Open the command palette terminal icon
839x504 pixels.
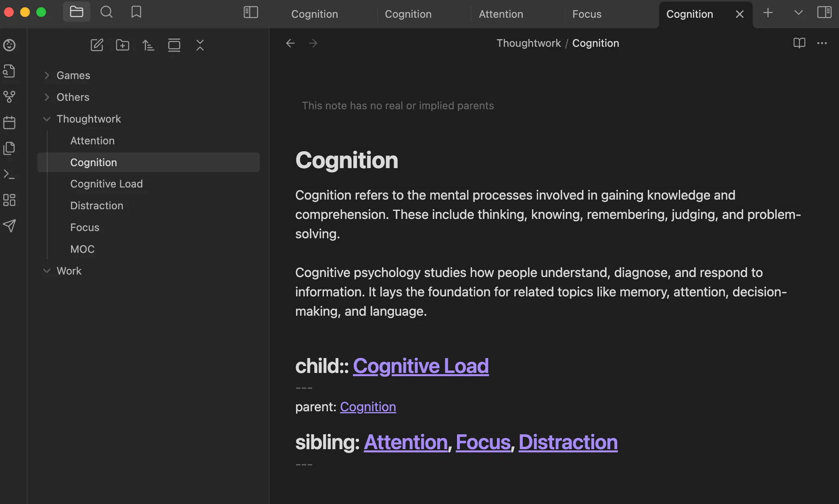9,174
